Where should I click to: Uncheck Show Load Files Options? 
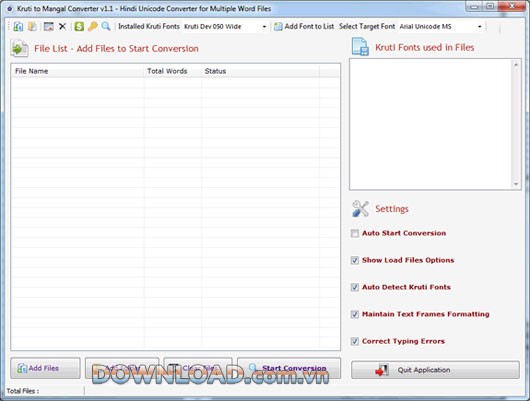(355, 260)
